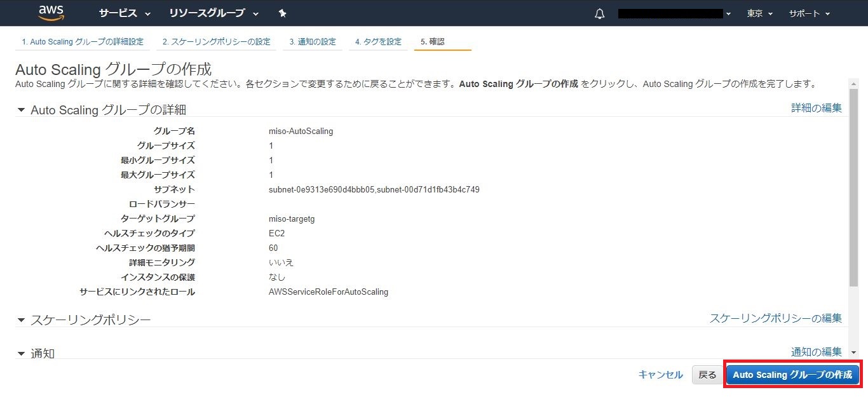868x397 pixels.
Task: Switch to step 3 通知の設定
Action: tap(313, 42)
